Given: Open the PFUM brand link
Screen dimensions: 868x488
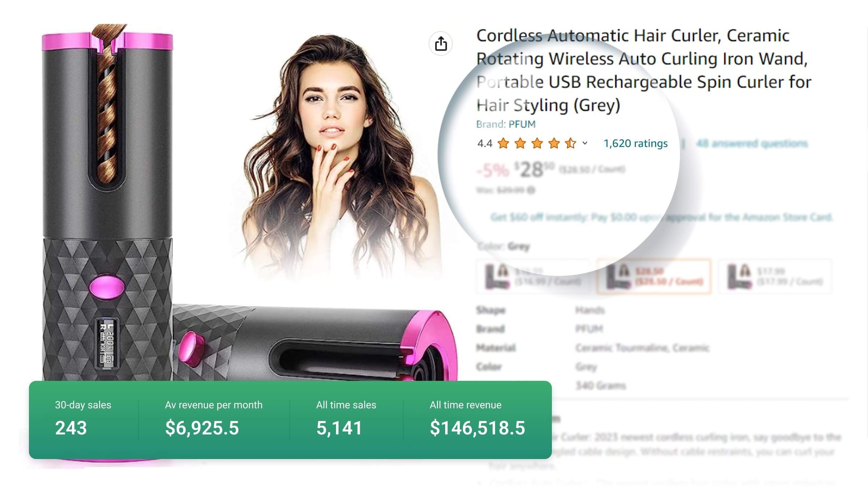Looking at the screenshot, I should 522,124.
